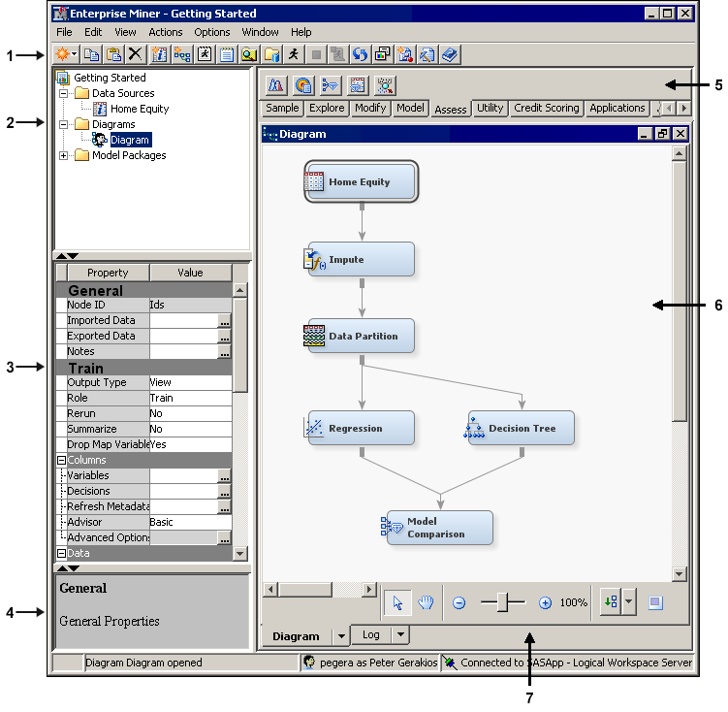Click the user icon in status bar

(309, 662)
